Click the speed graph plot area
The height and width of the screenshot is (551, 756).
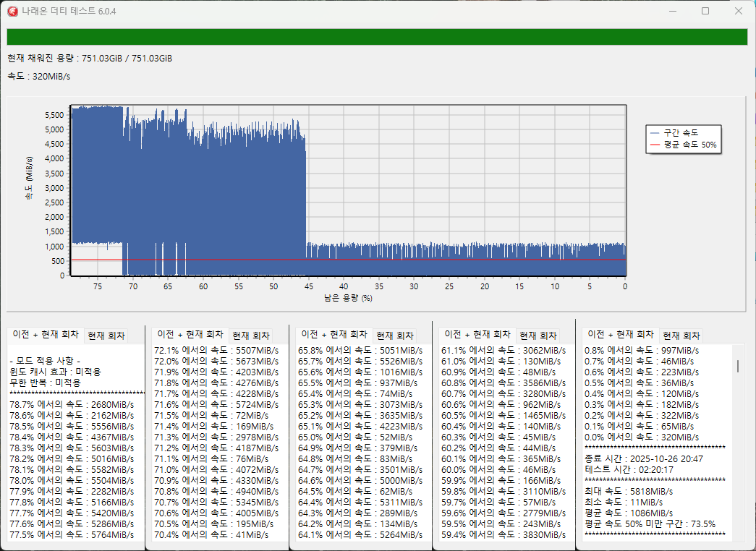[347, 190]
